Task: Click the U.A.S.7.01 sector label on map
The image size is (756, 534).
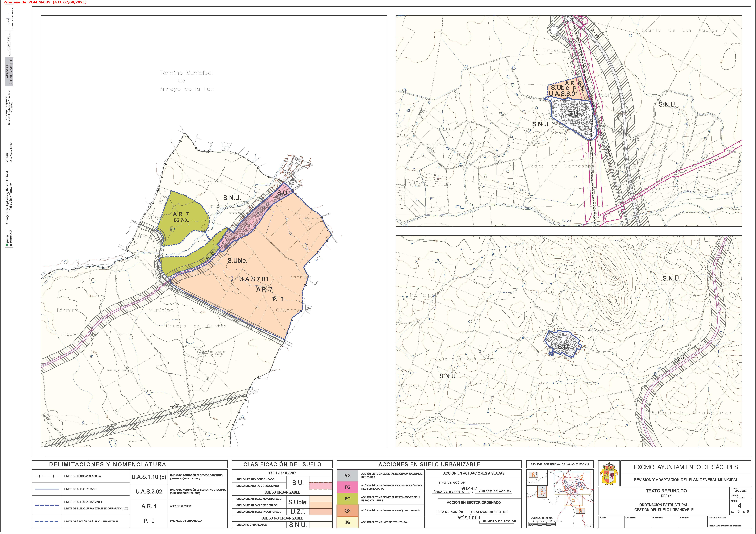Action: pyautogui.click(x=254, y=279)
